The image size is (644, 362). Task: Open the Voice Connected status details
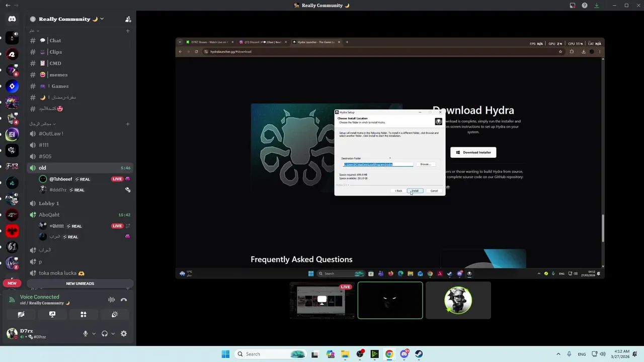click(40, 297)
